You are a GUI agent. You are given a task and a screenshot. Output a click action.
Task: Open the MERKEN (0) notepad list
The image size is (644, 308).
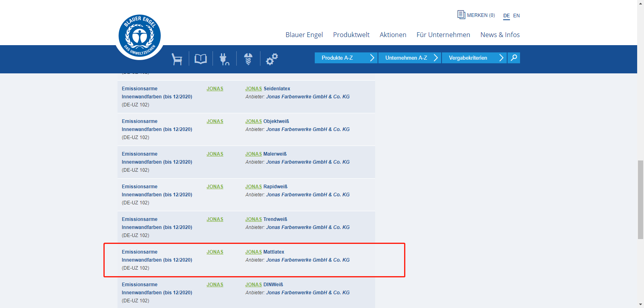pyautogui.click(x=476, y=15)
